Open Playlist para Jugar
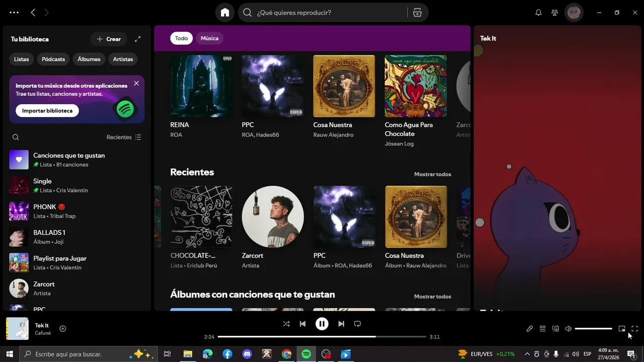The height and width of the screenshot is (362, 644). click(x=76, y=262)
